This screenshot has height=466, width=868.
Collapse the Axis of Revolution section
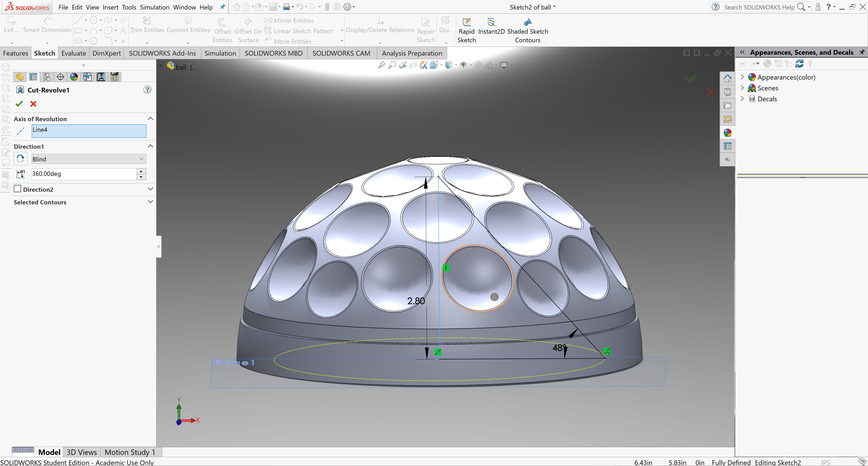[x=151, y=119]
